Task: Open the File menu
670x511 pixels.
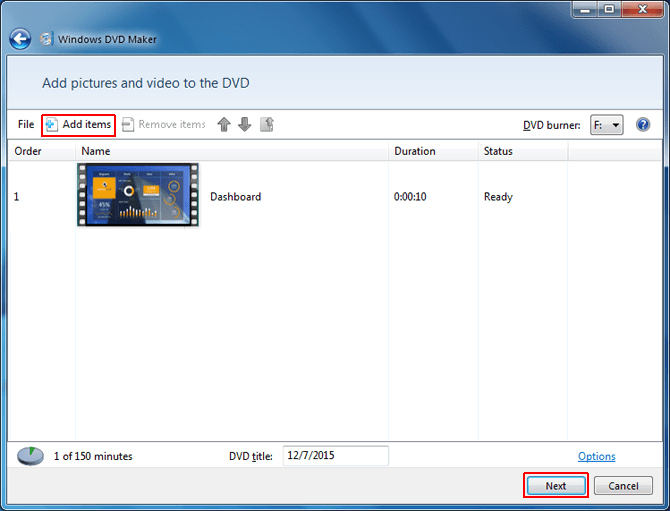Action: [26, 124]
